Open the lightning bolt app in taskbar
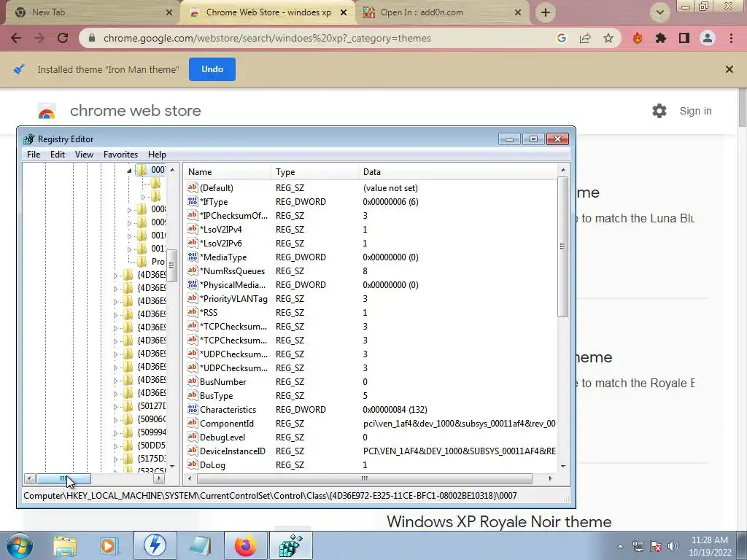 (x=155, y=545)
